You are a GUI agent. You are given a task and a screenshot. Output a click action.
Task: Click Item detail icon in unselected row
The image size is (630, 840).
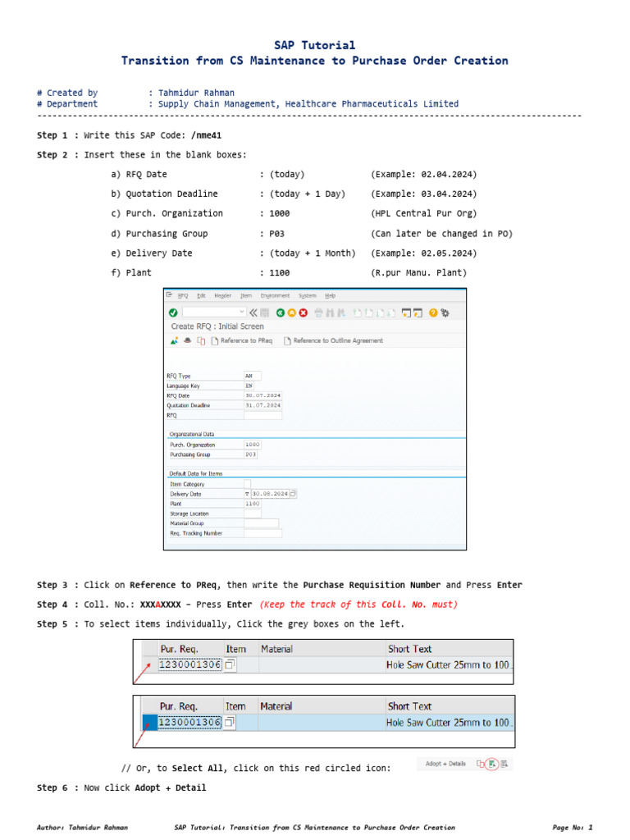(x=230, y=664)
